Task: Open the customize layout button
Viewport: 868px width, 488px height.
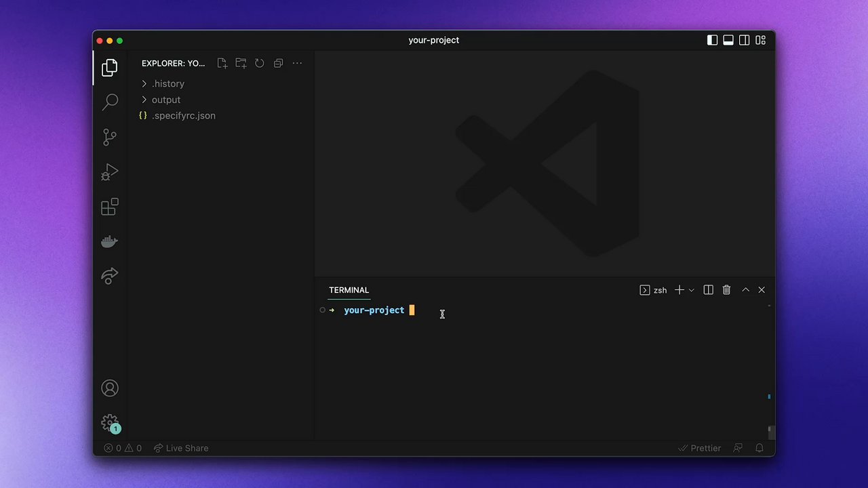Action: point(761,40)
